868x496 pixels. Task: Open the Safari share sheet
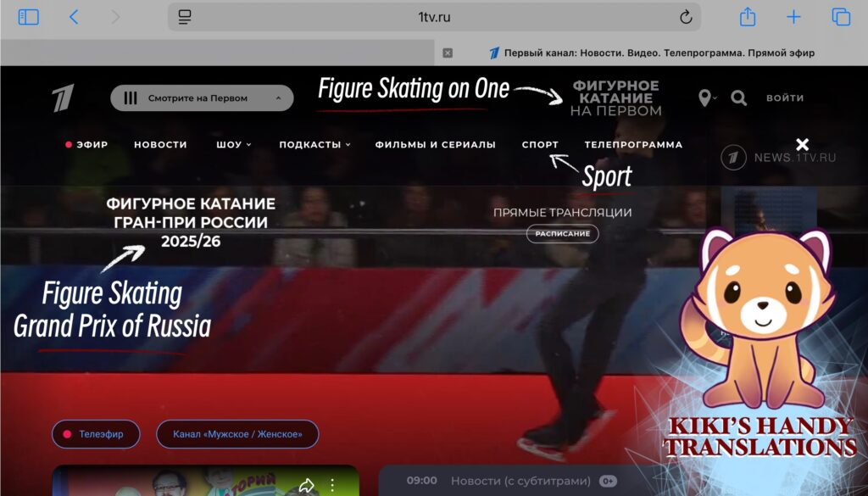pos(747,17)
